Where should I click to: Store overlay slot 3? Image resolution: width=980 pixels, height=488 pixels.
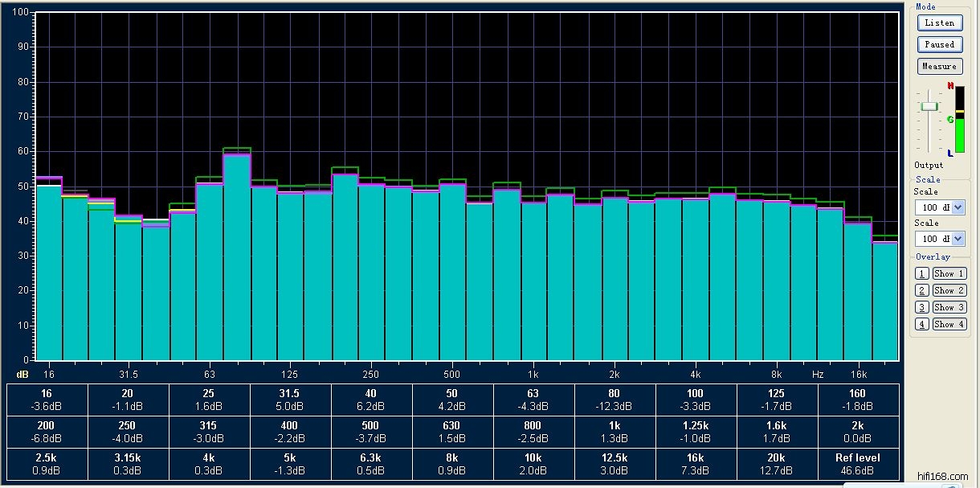[x=922, y=308]
